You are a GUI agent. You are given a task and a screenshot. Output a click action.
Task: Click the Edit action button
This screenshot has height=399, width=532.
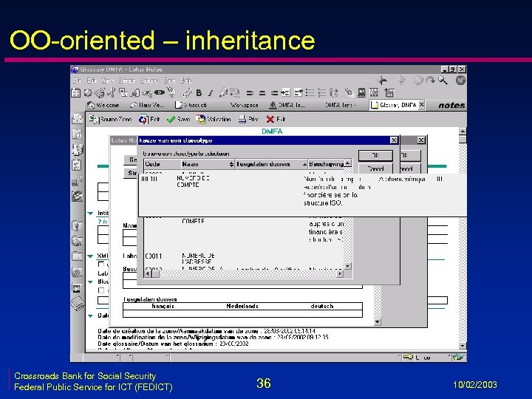[149, 119]
